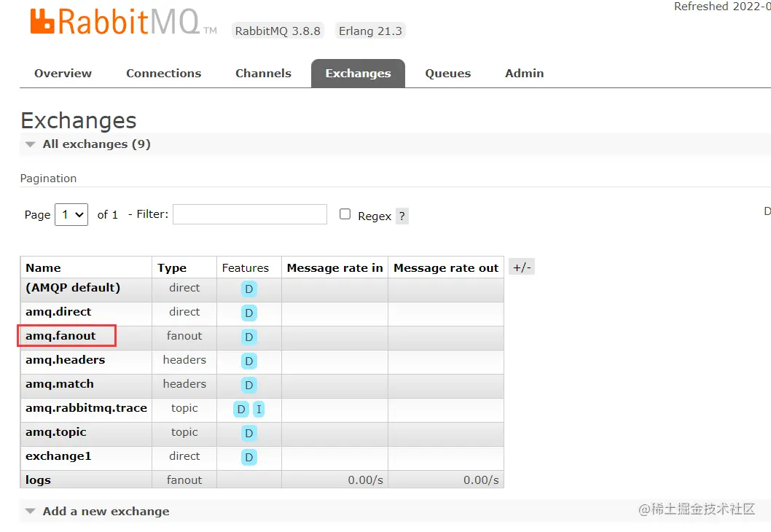The width and height of the screenshot is (771, 532).
Task: Click the RabbitMQ logo
Action: coord(123,22)
